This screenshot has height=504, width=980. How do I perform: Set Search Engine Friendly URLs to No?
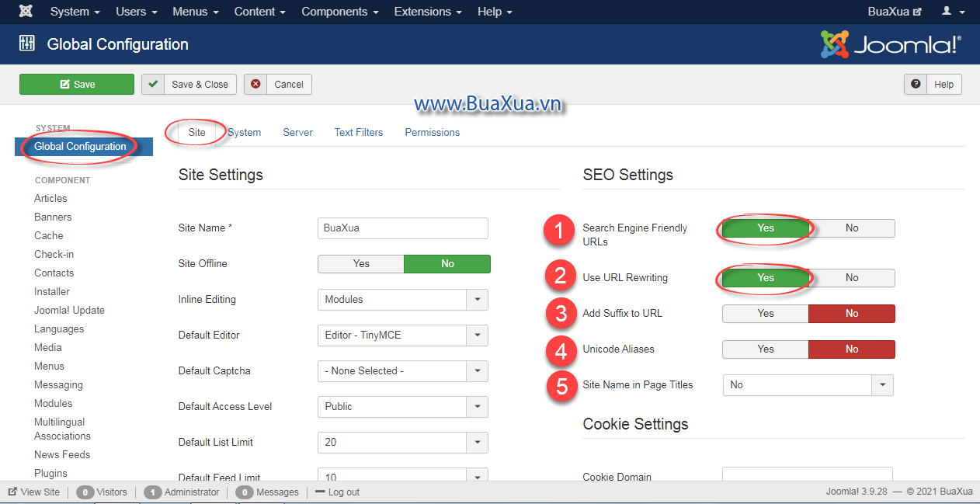pyautogui.click(x=852, y=228)
